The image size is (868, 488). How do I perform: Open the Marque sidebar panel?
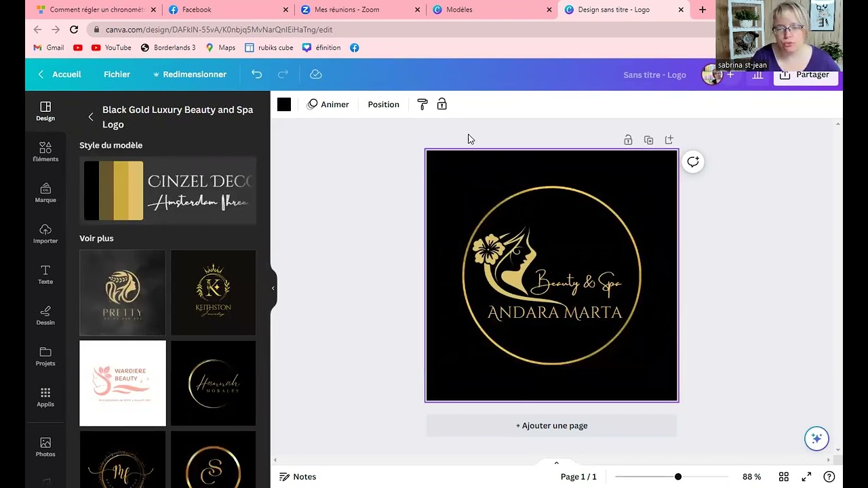[x=45, y=192]
